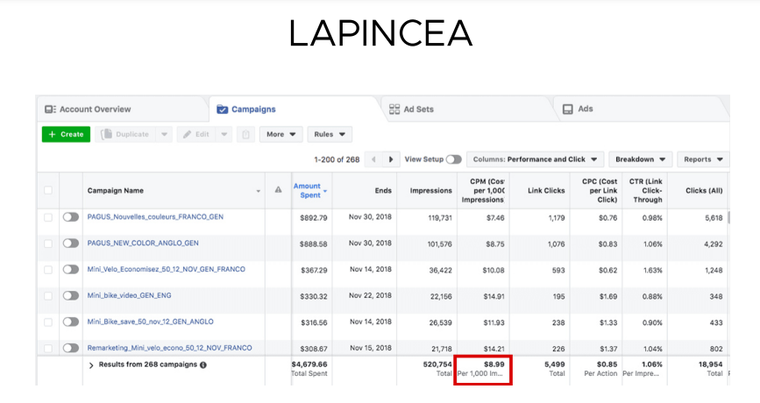Click the $14.91 CPM cell
The width and height of the screenshot is (760, 403).
[494, 297]
